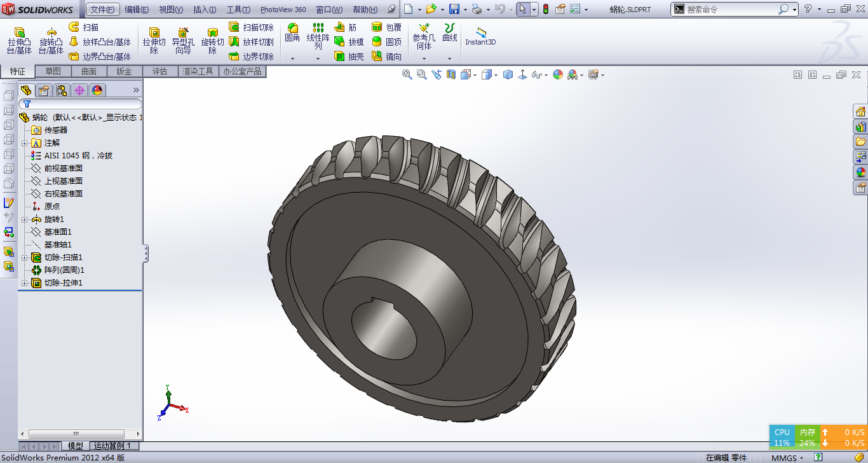
Task: Switch to the 钣金 sheet metal tab
Action: point(125,71)
